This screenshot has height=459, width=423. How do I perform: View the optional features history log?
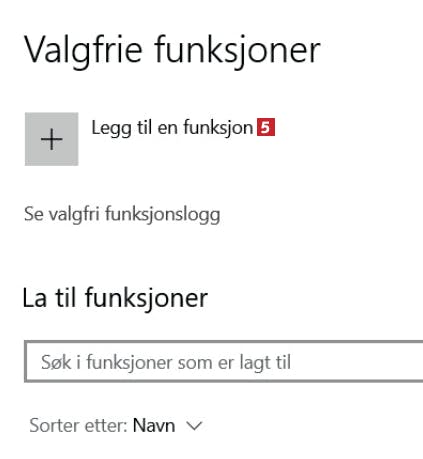(x=122, y=214)
